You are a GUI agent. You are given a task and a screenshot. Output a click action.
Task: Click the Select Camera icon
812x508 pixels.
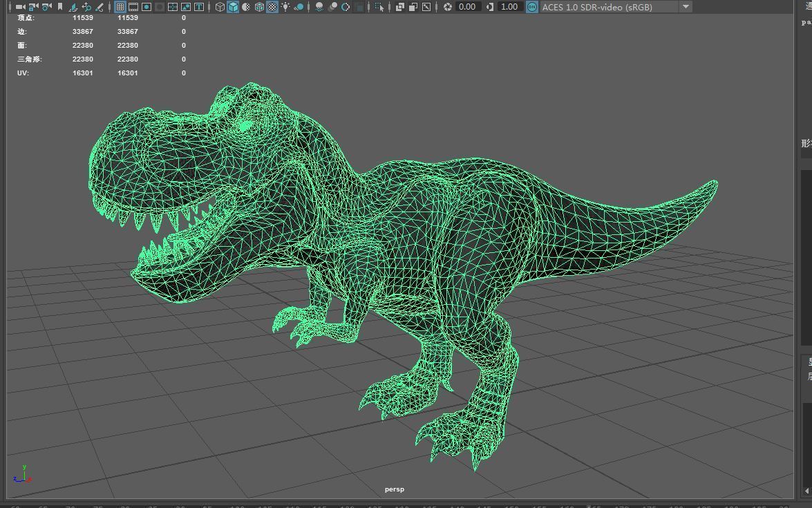pyautogui.click(x=20, y=7)
